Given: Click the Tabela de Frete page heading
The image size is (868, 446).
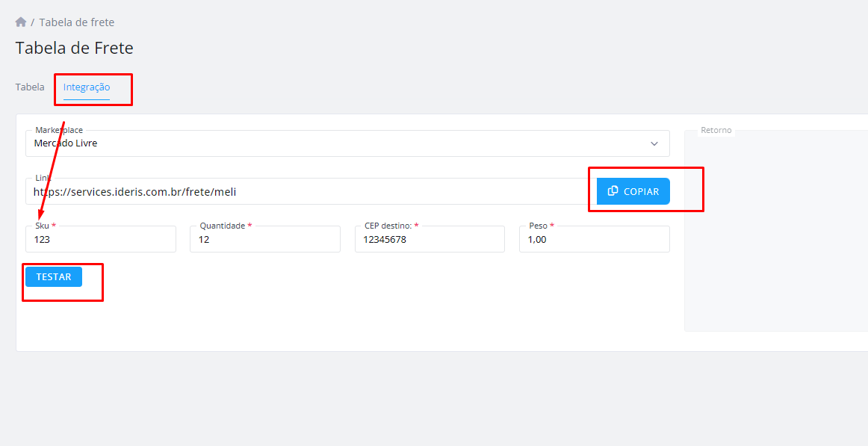Looking at the screenshot, I should coord(74,48).
